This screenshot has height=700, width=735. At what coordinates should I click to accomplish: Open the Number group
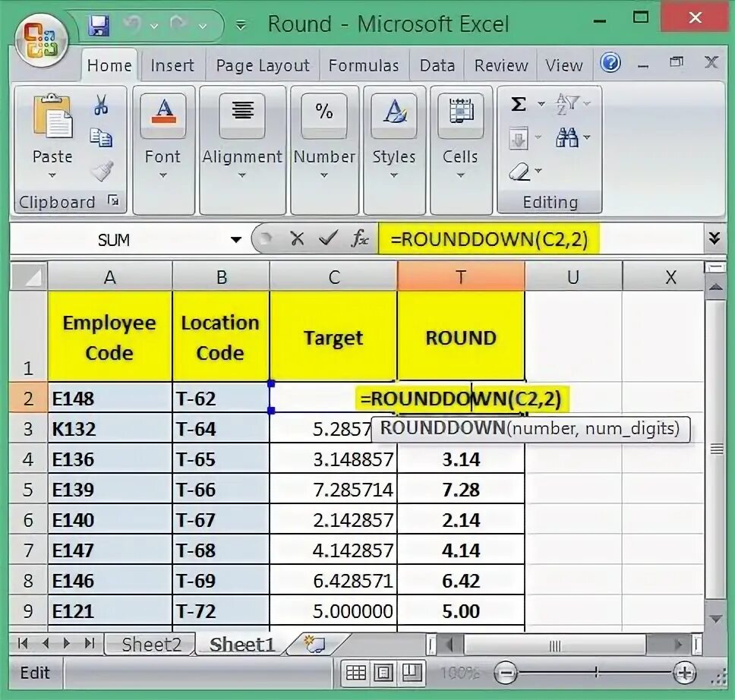[324, 150]
